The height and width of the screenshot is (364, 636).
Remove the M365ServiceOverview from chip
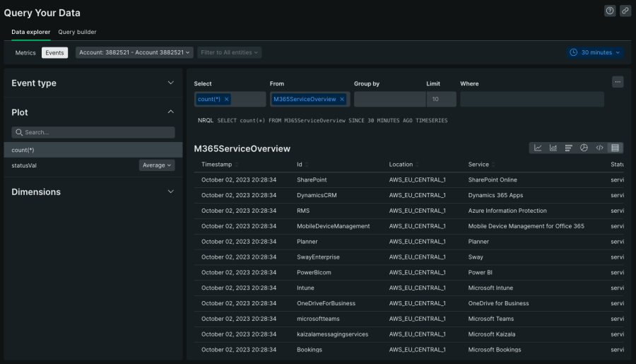coord(342,100)
